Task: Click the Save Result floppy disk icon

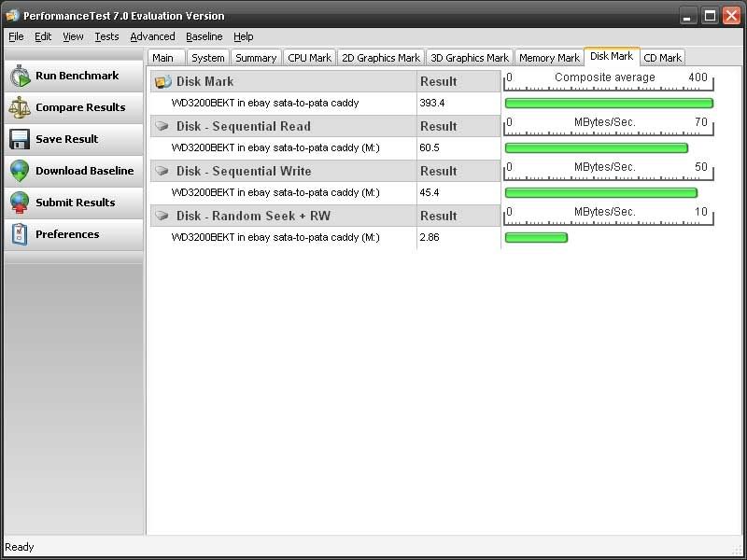Action: 20,139
